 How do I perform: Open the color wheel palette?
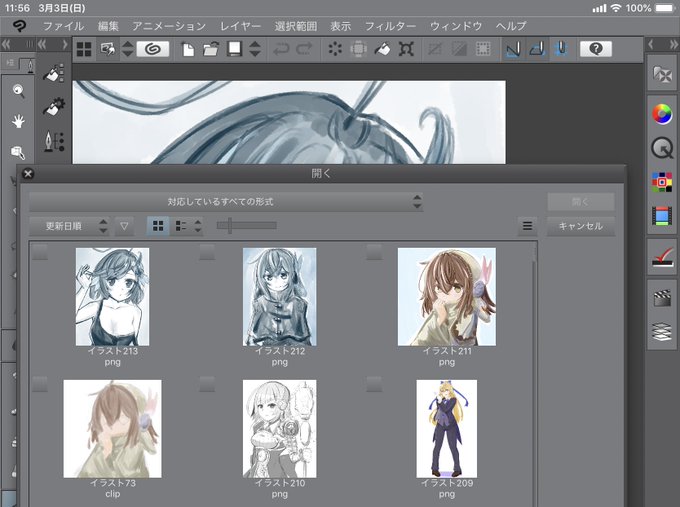coord(662,114)
